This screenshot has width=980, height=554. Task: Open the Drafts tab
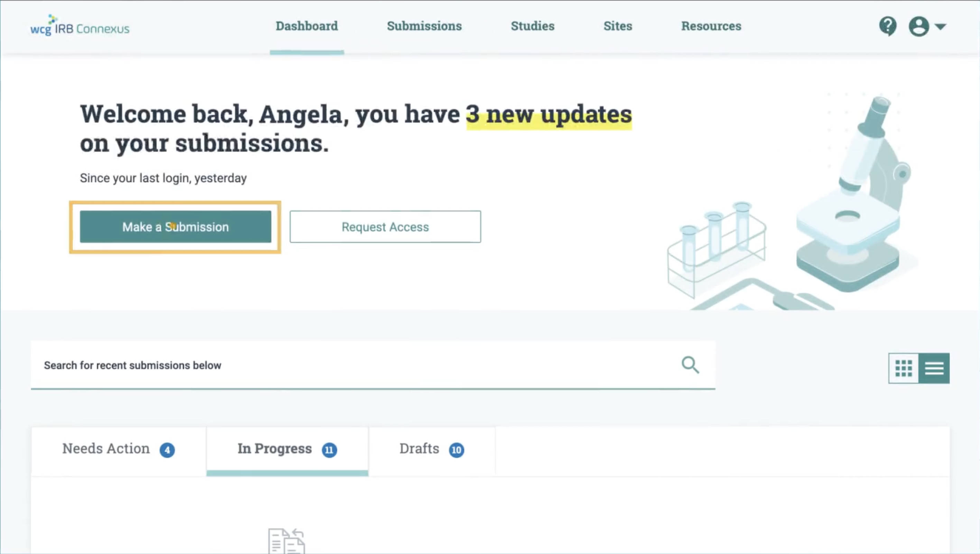(419, 449)
